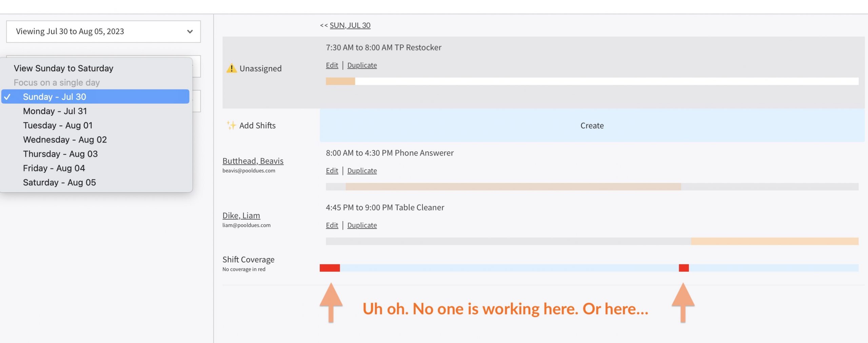This screenshot has height=343, width=868.
Task: Pick Wednesday - Aug 02 in dropdown
Action: click(x=65, y=140)
